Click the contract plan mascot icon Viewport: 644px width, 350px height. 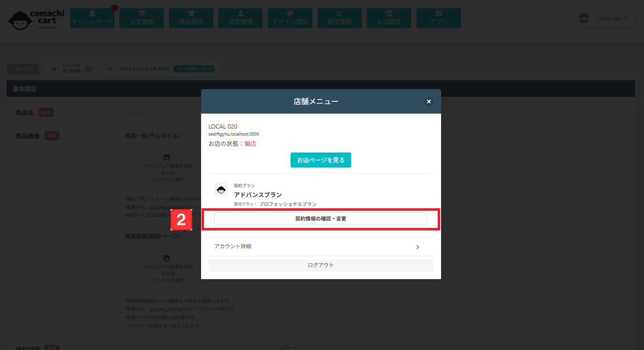(221, 190)
